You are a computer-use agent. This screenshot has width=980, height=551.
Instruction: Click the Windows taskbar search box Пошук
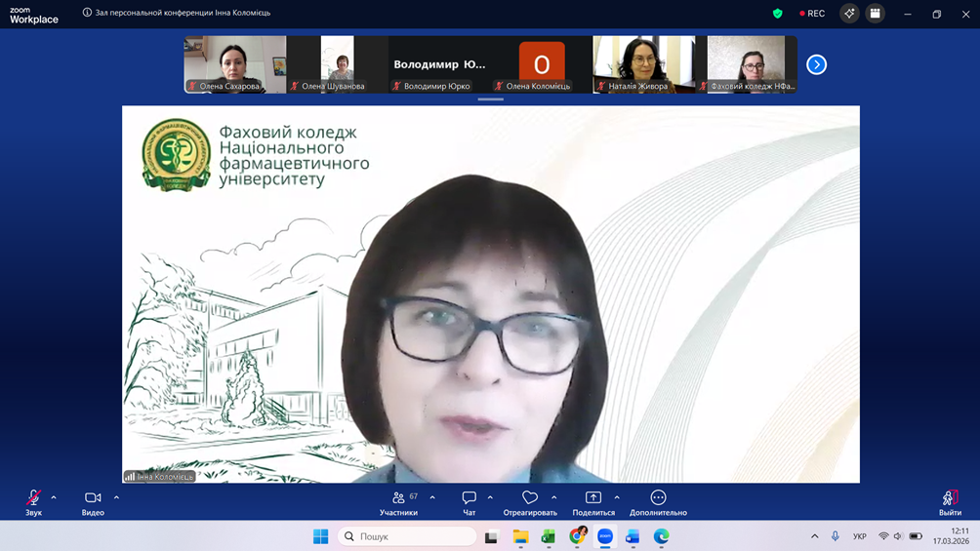coord(407,536)
